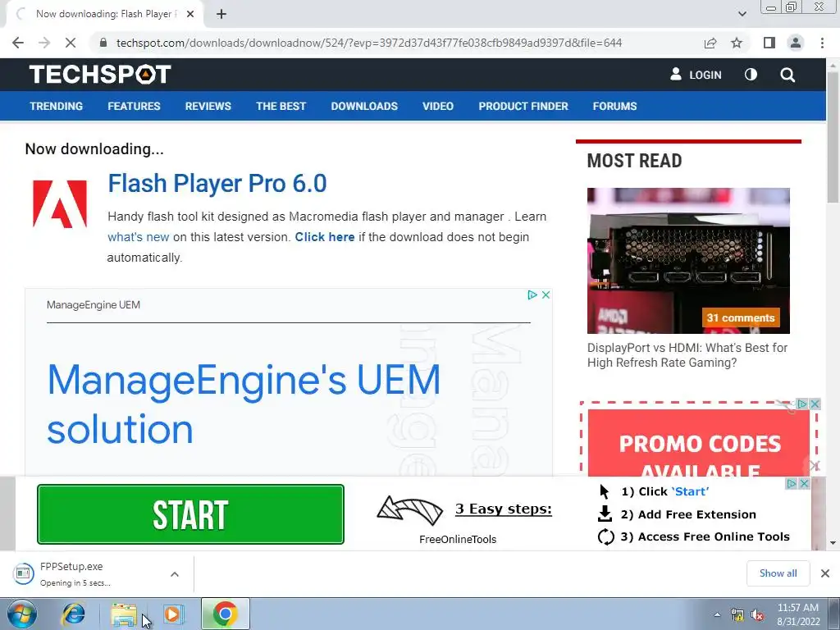
Task: Close the downloads bar
Action: (x=825, y=573)
